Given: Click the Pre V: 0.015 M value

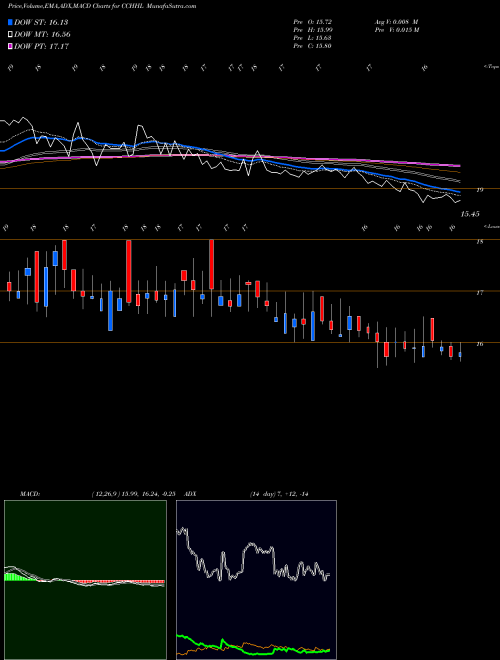Looking at the screenshot, I should point(396,30).
